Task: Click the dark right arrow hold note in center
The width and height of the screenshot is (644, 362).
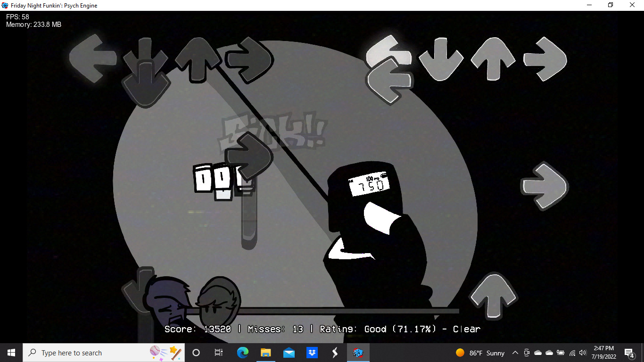Action: tap(248, 156)
